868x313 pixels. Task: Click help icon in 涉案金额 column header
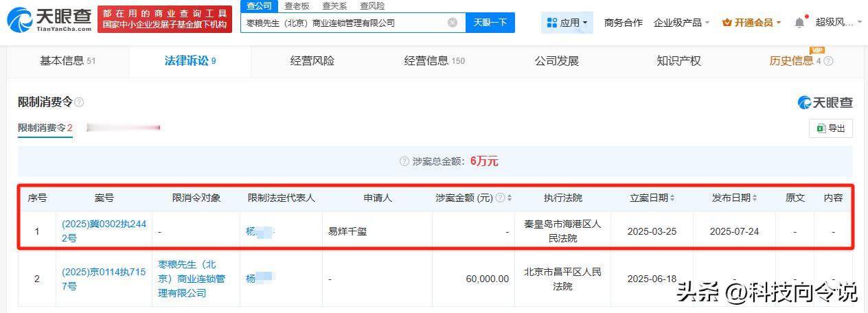click(500, 198)
